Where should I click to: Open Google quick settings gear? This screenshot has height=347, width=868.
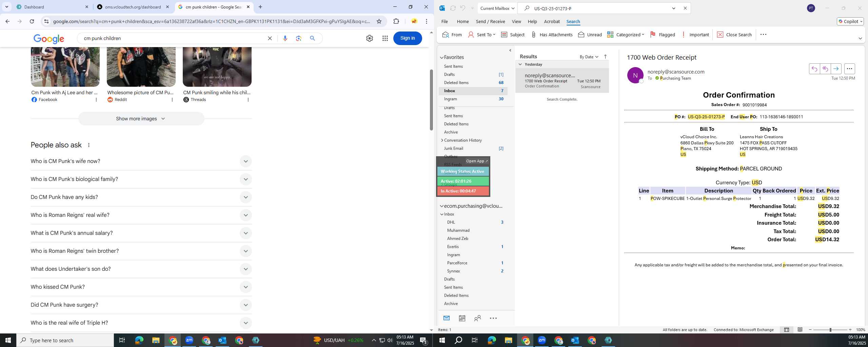(x=370, y=38)
